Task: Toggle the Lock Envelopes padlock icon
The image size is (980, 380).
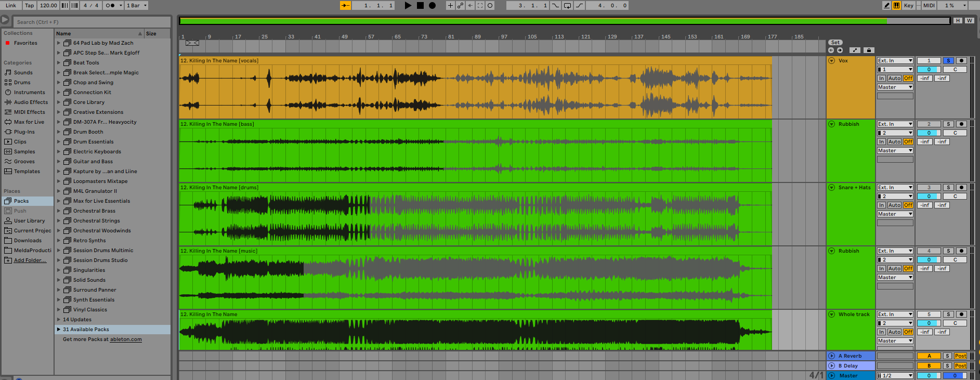Action: [x=869, y=50]
